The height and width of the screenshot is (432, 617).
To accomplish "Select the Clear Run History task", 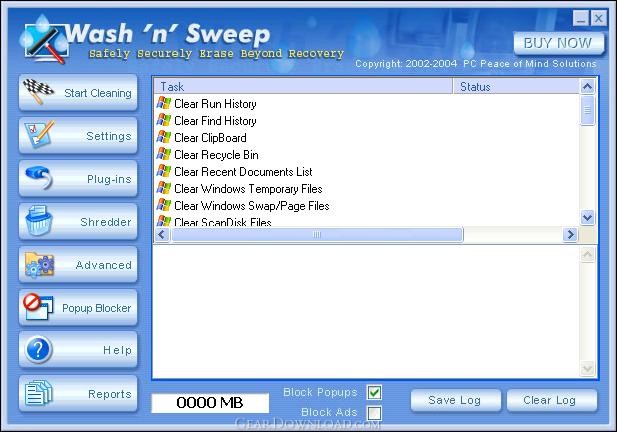I will point(215,104).
